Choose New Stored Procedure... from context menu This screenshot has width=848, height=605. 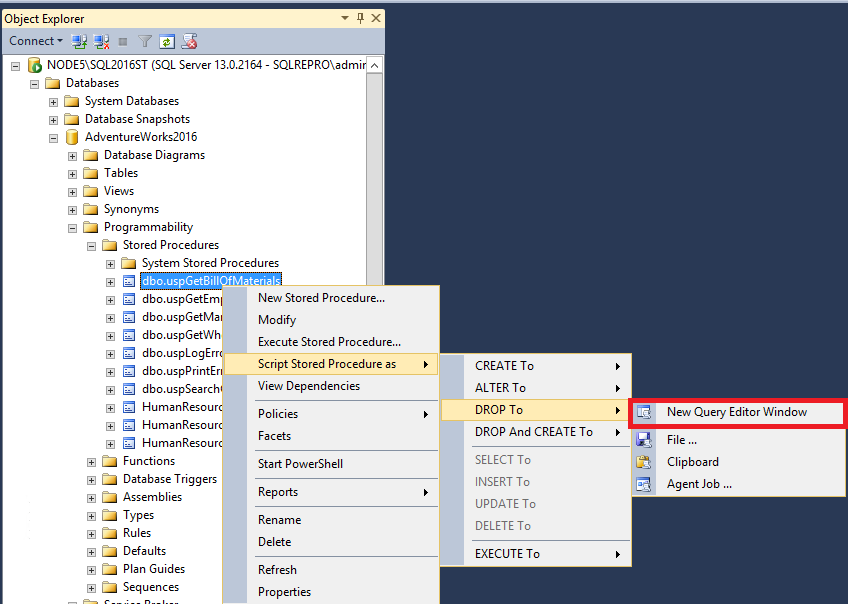coord(330,298)
